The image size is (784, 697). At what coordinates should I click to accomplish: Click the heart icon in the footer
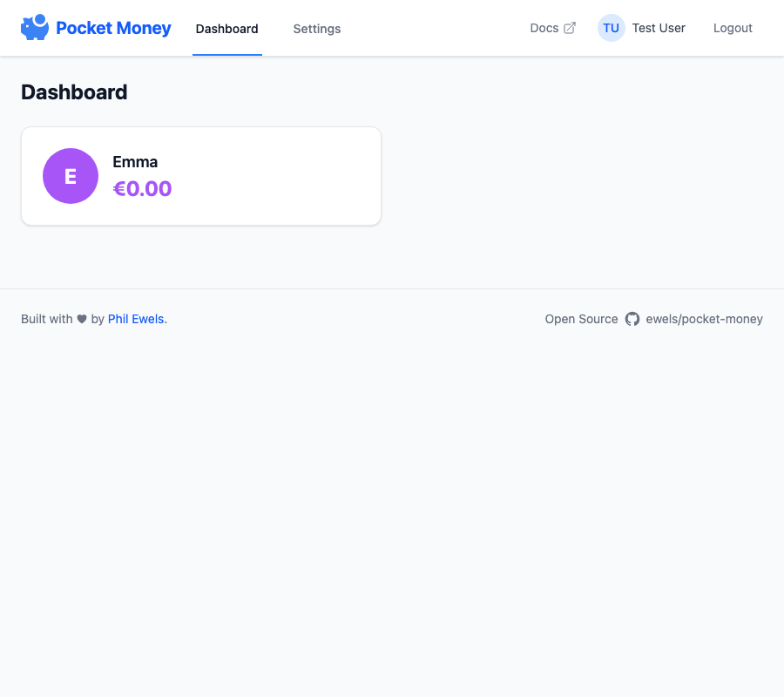pos(80,319)
